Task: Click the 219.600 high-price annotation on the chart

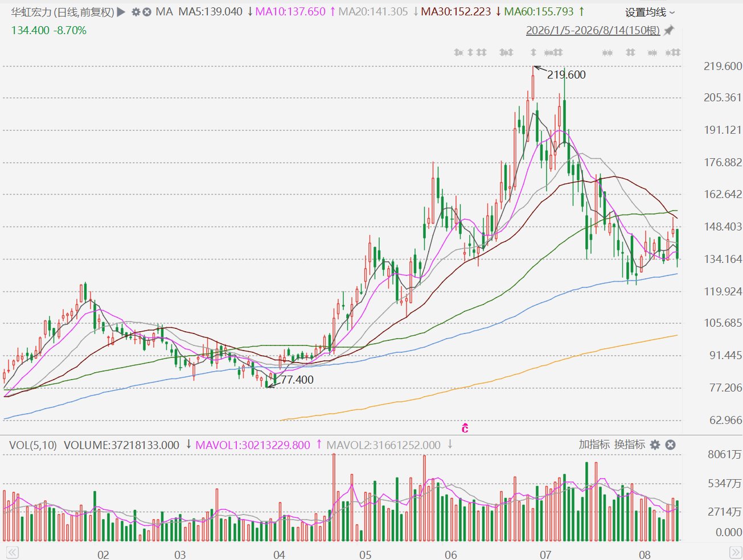Action: (x=567, y=75)
